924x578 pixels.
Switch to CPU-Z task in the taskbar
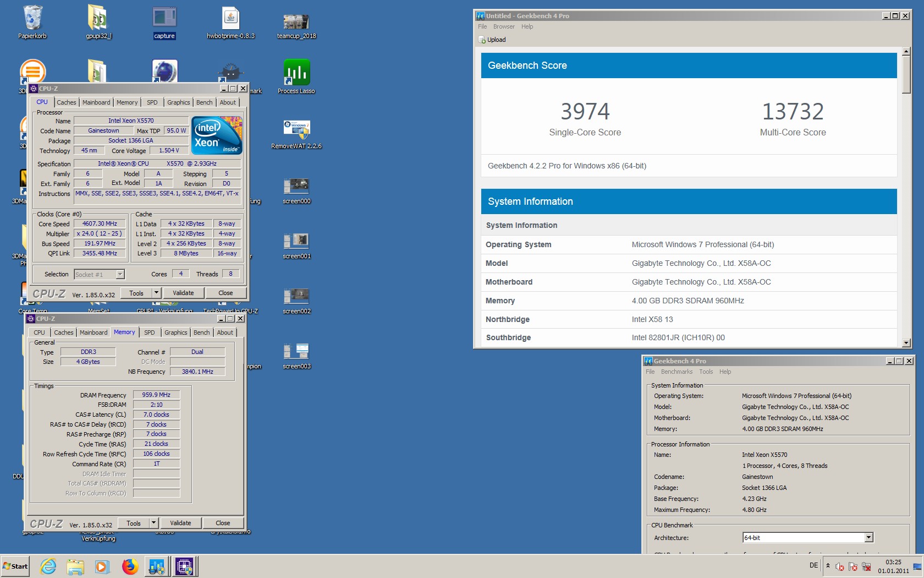tap(185, 566)
